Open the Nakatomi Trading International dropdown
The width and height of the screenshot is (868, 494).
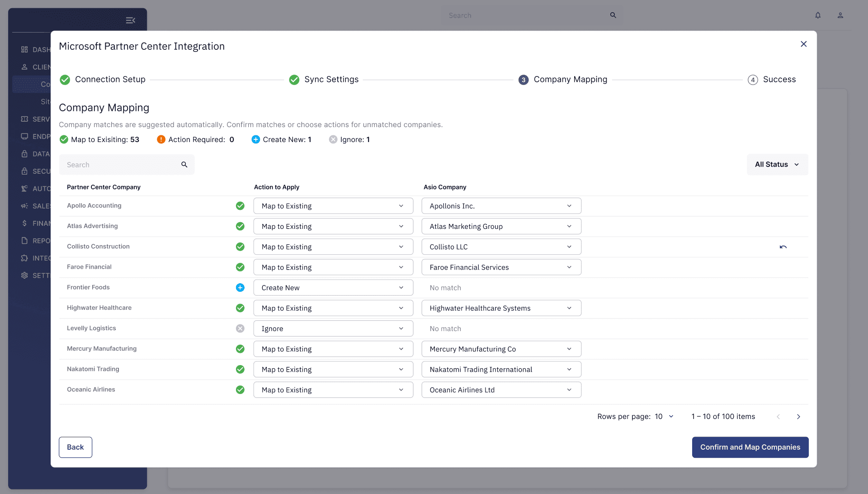pyautogui.click(x=501, y=370)
